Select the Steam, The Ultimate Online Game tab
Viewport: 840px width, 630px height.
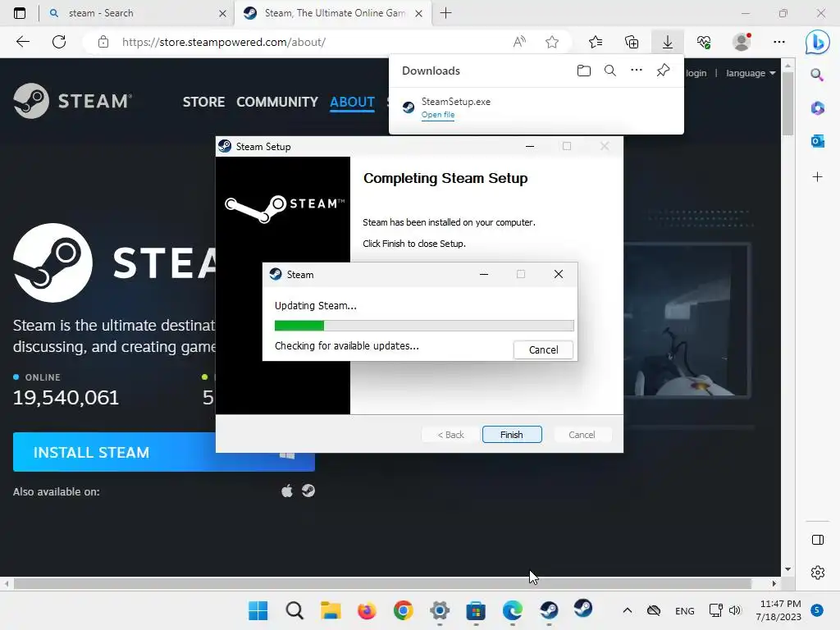pyautogui.click(x=335, y=13)
